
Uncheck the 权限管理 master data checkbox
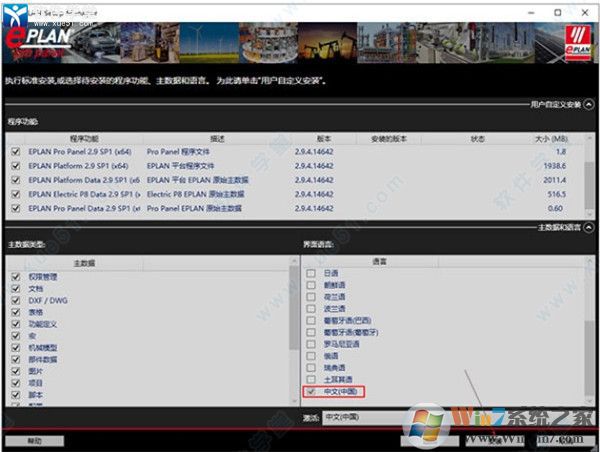[x=16, y=277]
